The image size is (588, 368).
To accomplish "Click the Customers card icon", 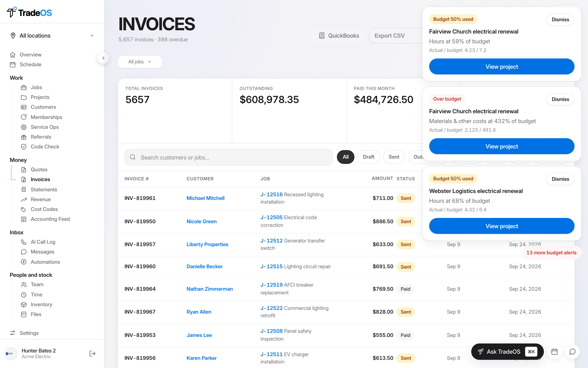I will click(x=23, y=107).
